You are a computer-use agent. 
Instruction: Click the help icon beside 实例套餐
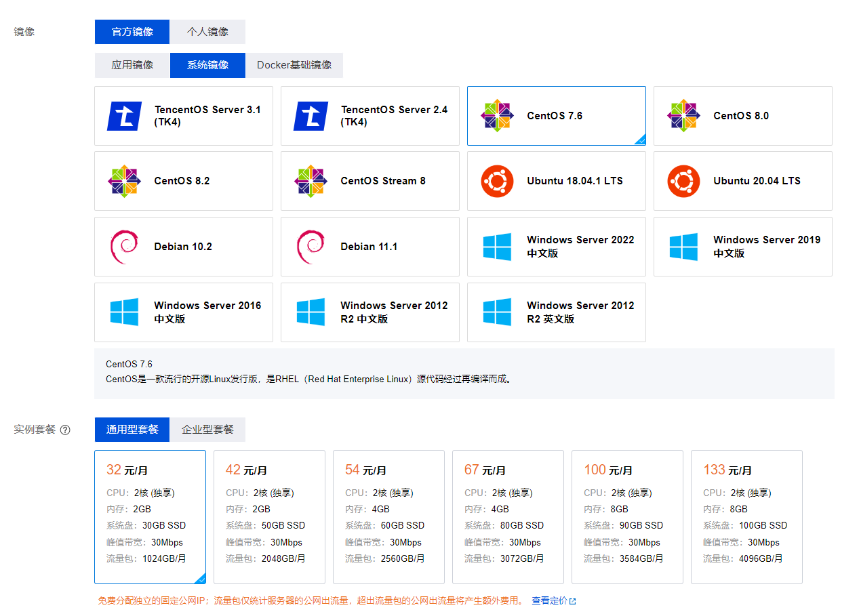pos(65,430)
